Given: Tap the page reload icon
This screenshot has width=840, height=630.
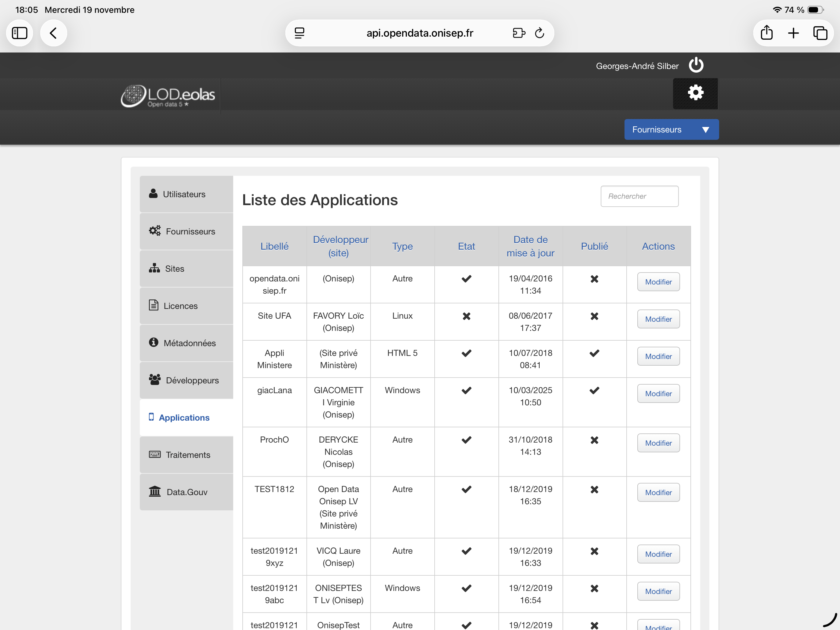Looking at the screenshot, I should coord(539,33).
